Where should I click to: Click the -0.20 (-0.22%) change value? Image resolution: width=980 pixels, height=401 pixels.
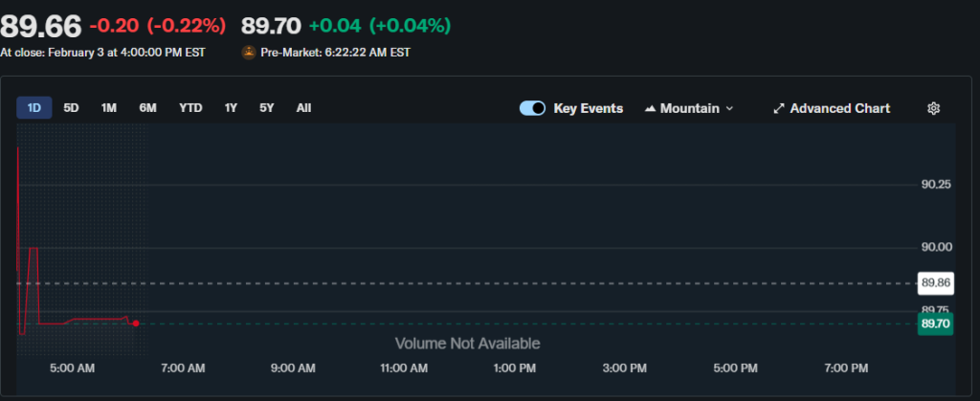point(158,26)
